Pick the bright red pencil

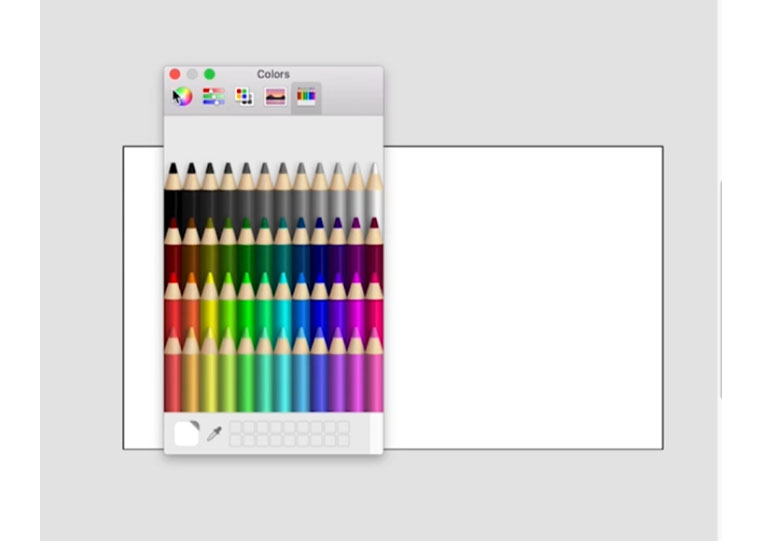pos(173,309)
